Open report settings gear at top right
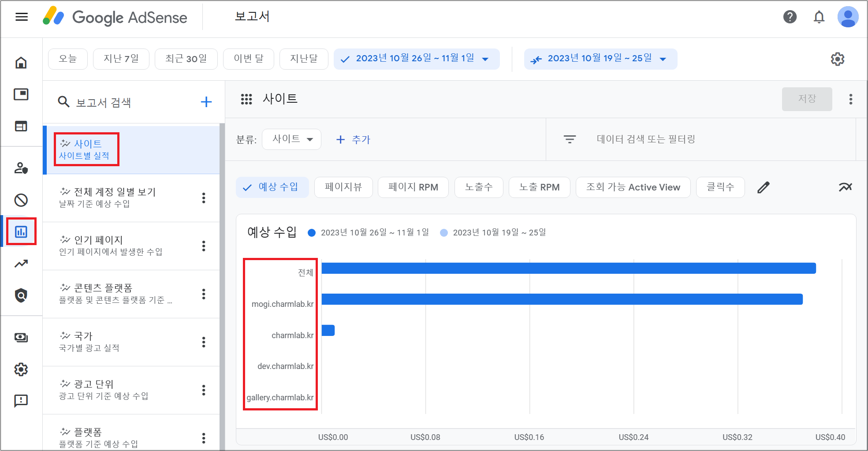The width and height of the screenshot is (868, 451). coord(837,59)
